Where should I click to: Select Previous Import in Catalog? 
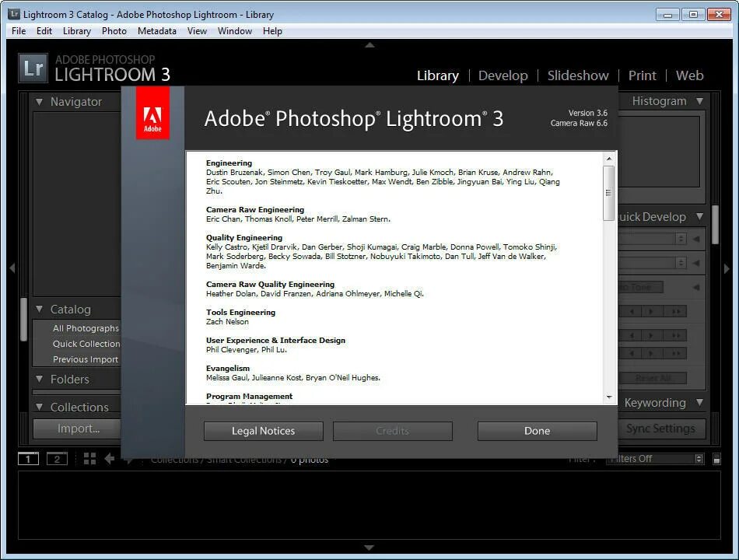pyautogui.click(x=86, y=359)
